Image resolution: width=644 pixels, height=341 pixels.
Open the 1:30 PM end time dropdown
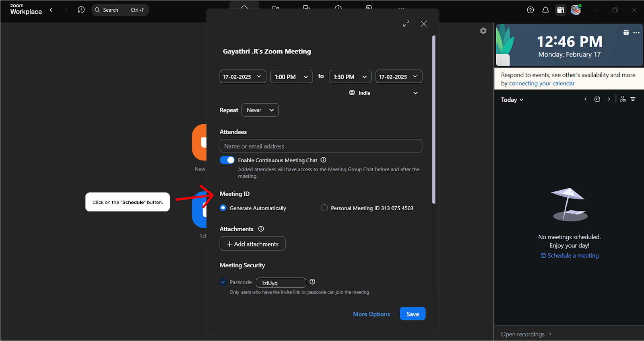point(350,76)
